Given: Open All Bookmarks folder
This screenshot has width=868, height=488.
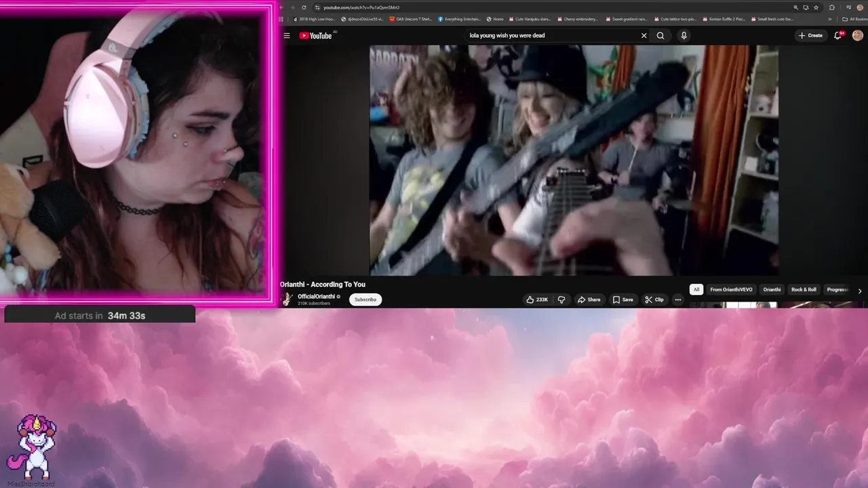Looking at the screenshot, I should point(854,19).
